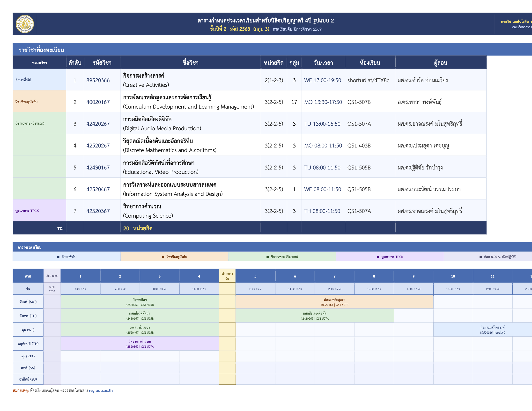This screenshot has height=411, width=532.
Task: Select schedule time MO 08:00-11:50
Action: click(323, 145)
